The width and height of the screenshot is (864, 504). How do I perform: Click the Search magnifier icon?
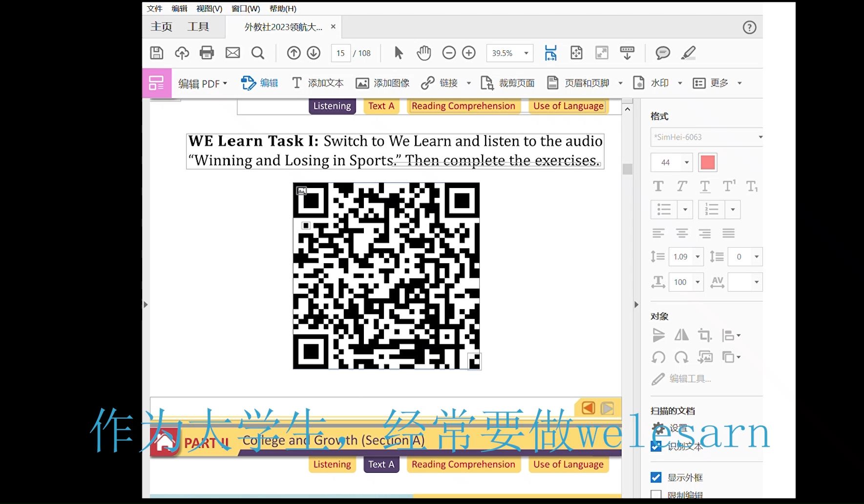pos(258,53)
